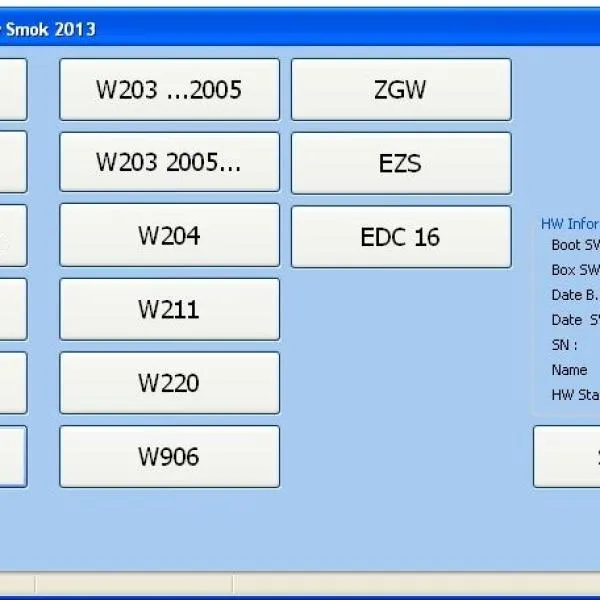Image resolution: width=600 pixels, height=600 pixels.
Task: Select the EDC 16 button
Action: pos(400,237)
